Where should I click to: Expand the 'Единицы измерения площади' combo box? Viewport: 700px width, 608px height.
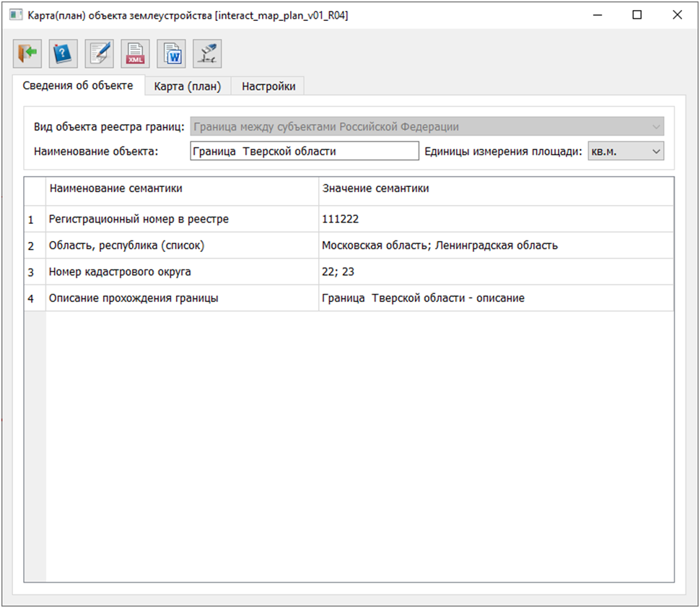tap(626, 151)
